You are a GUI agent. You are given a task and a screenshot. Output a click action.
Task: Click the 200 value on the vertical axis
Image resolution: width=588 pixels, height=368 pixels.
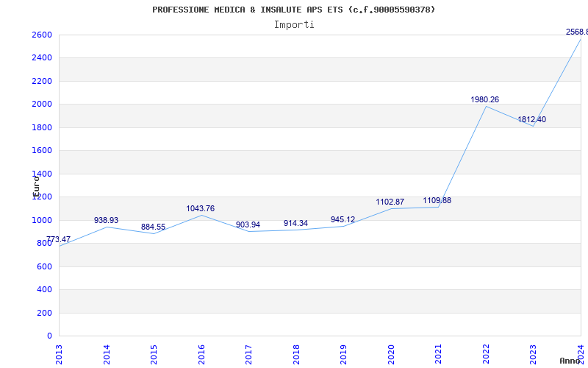44,314
